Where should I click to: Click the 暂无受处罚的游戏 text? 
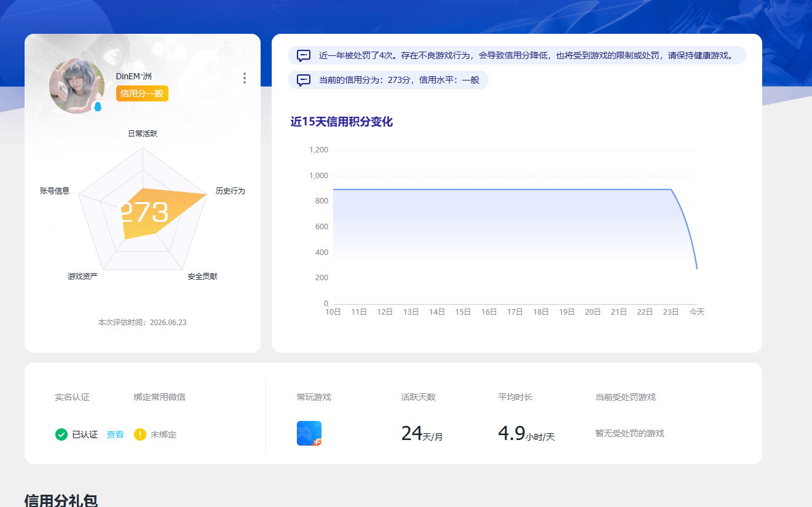pos(629,433)
